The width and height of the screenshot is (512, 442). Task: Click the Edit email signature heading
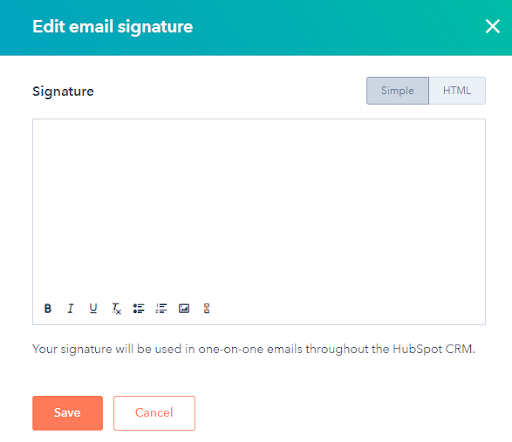coord(113,27)
